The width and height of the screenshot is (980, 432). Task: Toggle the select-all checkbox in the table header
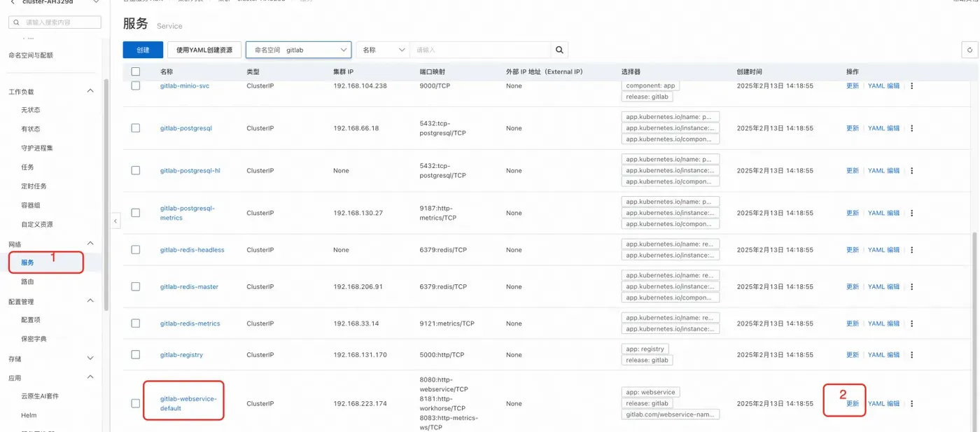[x=136, y=71]
